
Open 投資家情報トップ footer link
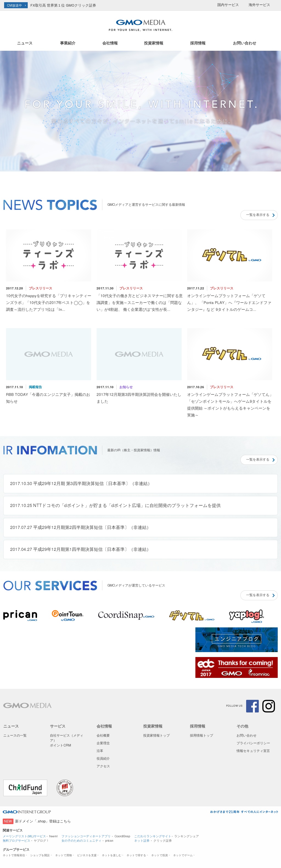pos(156,735)
